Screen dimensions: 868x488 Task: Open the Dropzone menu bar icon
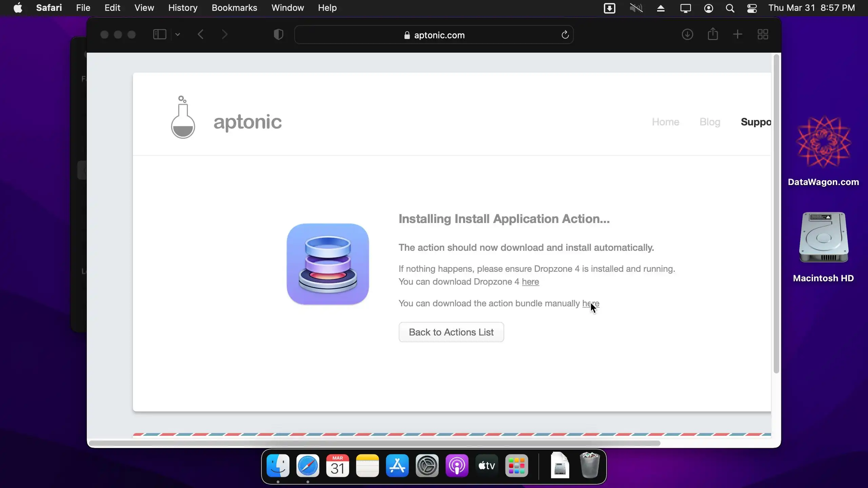pyautogui.click(x=609, y=8)
